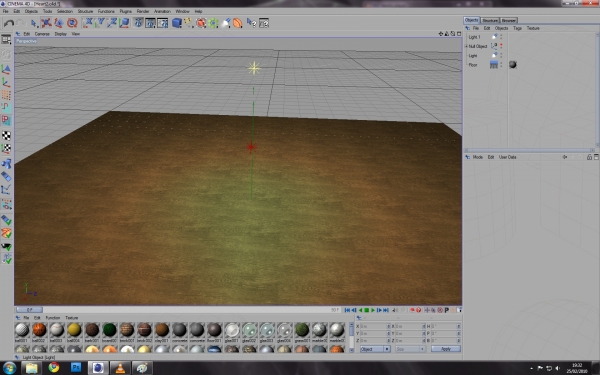Open the Windows Start menu
This screenshot has width=600, height=375.
[9, 368]
